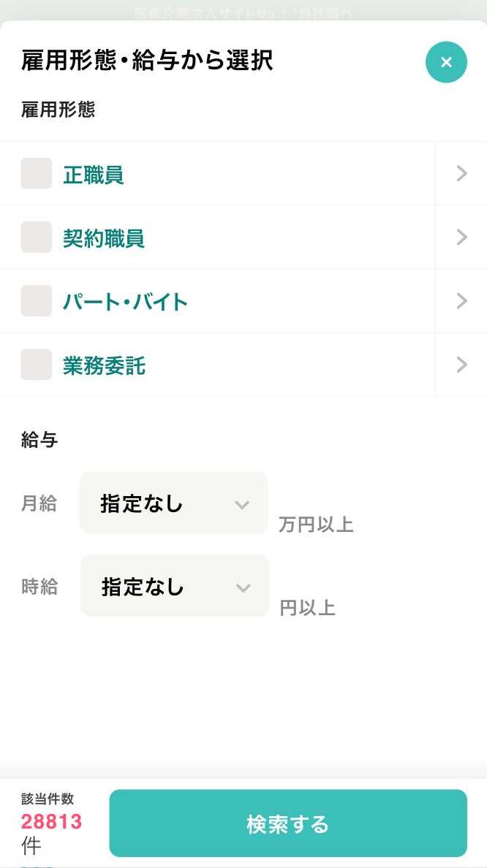Open the 月給 指定なし dropdown

(173, 503)
